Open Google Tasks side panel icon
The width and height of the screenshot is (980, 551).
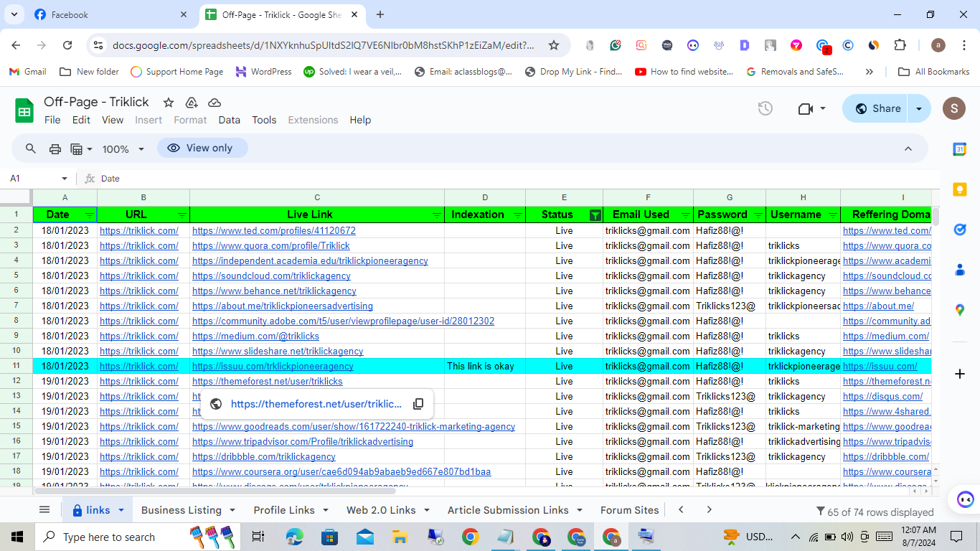tap(960, 230)
